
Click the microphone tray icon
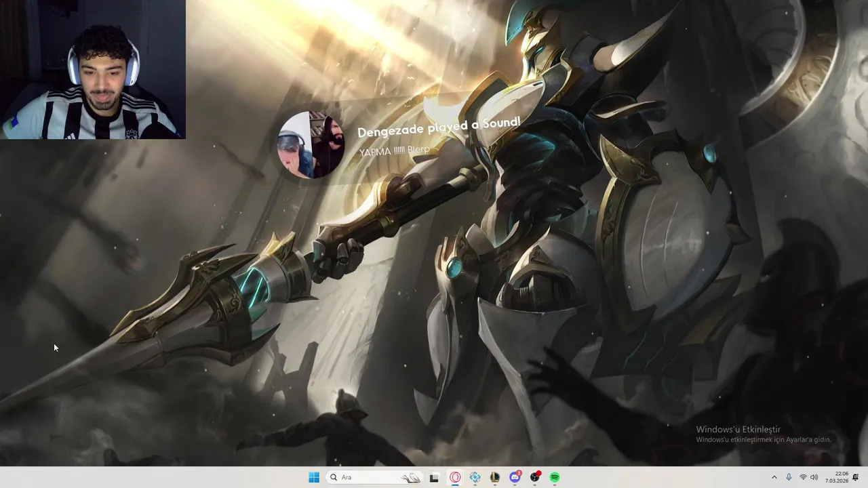(x=789, y=477)
